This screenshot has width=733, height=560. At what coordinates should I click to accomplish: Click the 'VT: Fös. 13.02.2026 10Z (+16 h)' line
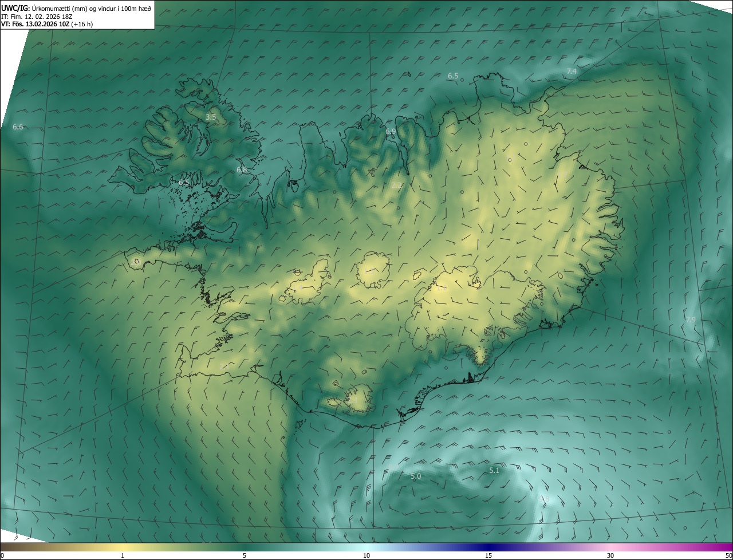click(x=47, y=24)
